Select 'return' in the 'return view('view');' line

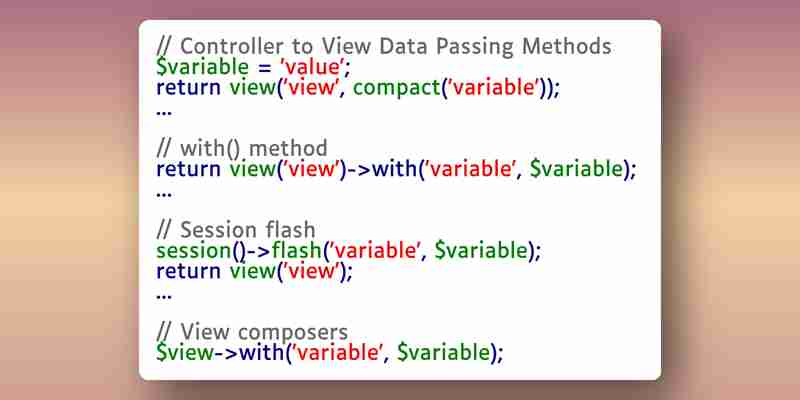pos(189,271)
